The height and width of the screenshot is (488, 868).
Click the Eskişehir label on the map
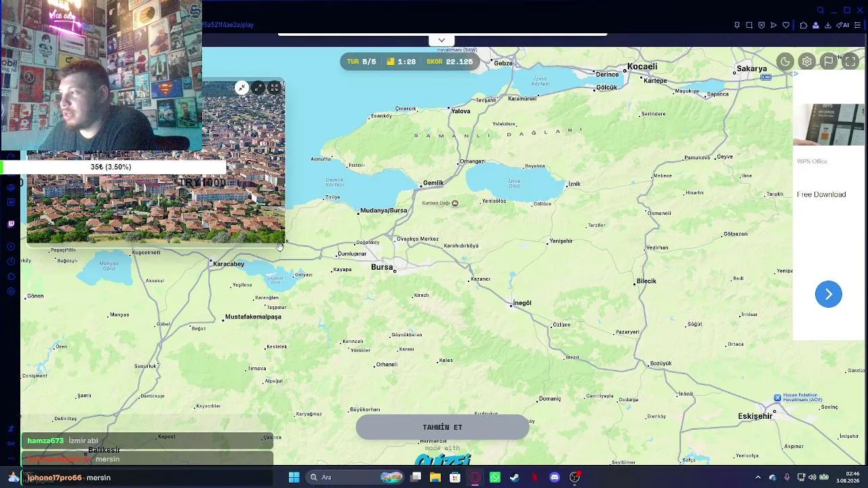click(755, 416)
